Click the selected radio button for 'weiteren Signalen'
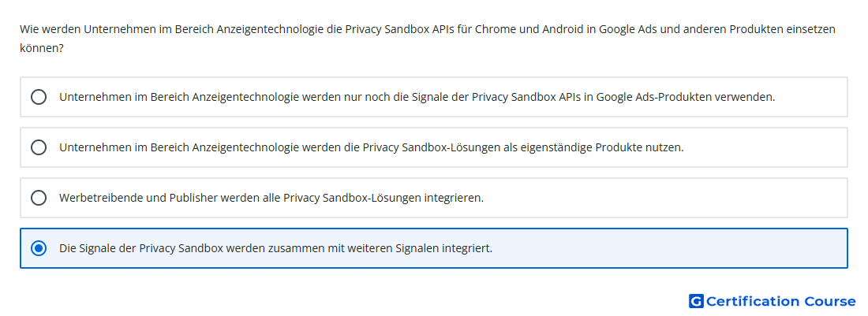This screenshot has height=316, width=868. (x=39, y=248)
